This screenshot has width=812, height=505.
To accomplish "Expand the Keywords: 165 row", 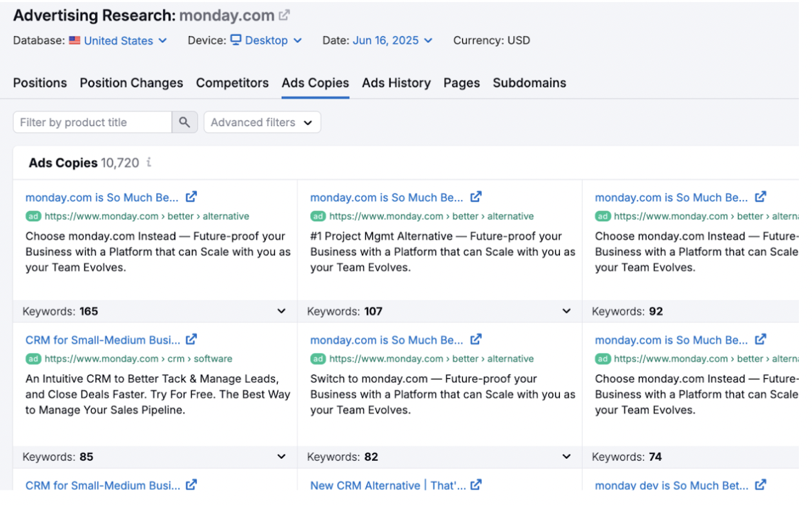I will pyautogui.click(x=281, y=311).
